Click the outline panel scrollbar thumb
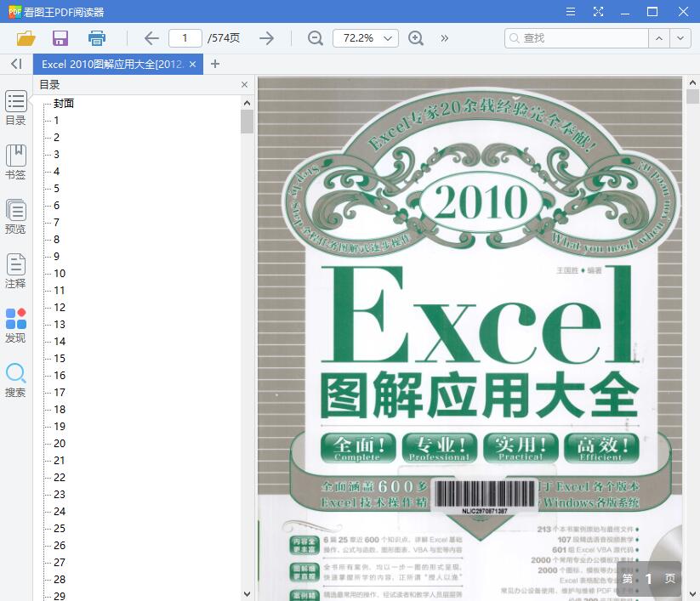Viewport: 700px width, 601px height. click(x=247, y=122)
